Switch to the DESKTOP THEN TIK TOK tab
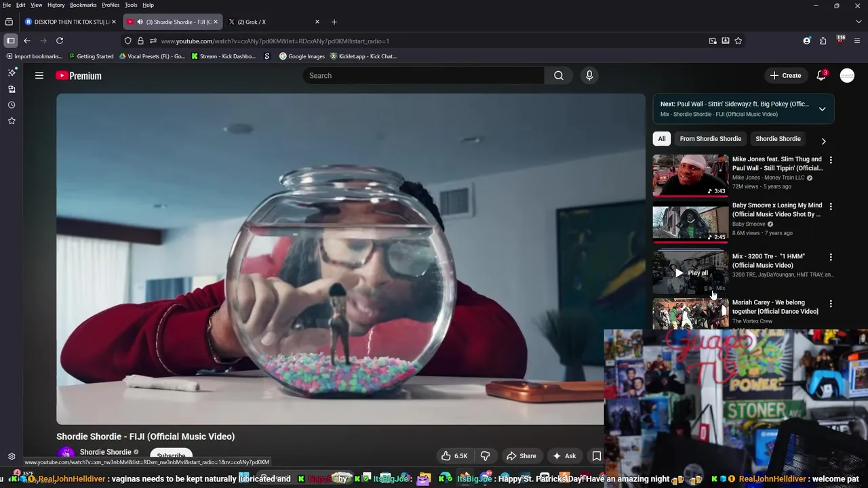The image size is (868, 488). 70,22
